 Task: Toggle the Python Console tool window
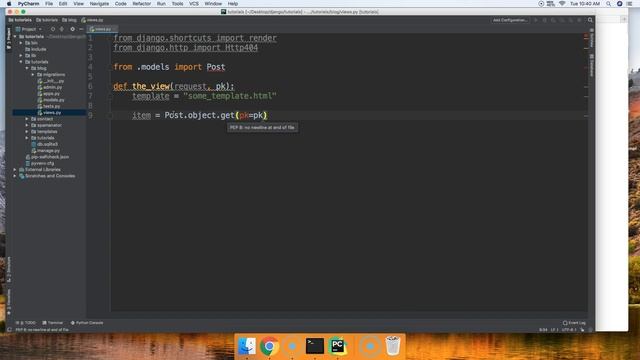click(x=87, y=323)
